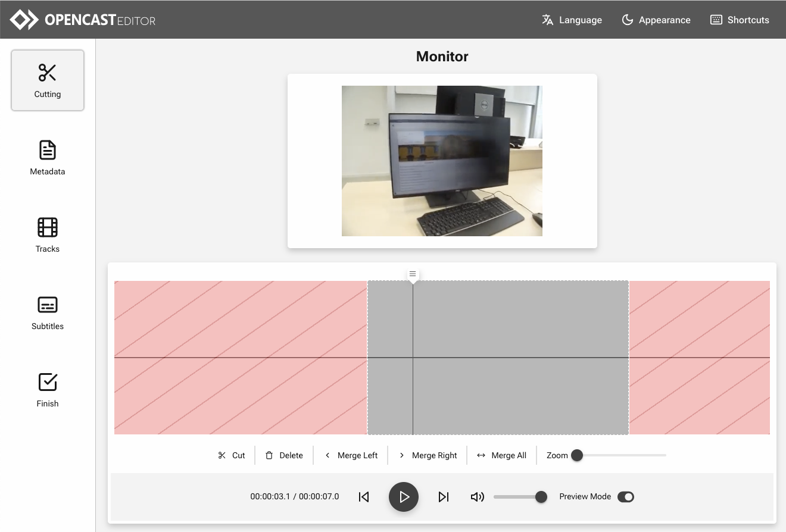Mute the audio with the speaker icon
The image size is (786, 532).
478,496
